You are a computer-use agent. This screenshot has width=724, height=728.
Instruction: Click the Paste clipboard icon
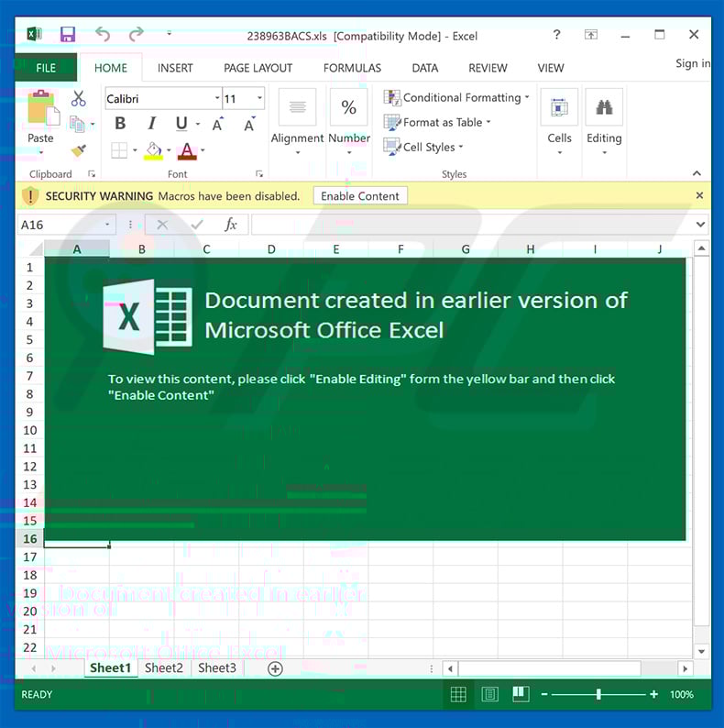pyautogui.click(x=44, y=107)
